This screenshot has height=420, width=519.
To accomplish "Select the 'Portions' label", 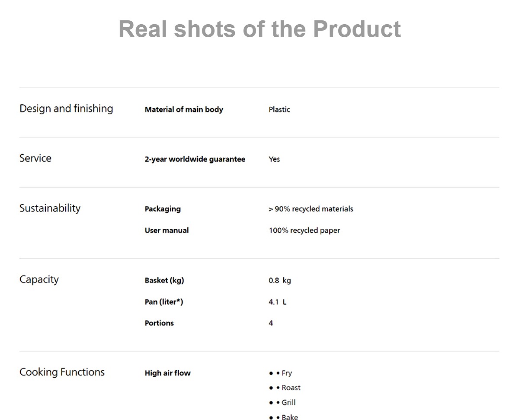I will point(159,323).
